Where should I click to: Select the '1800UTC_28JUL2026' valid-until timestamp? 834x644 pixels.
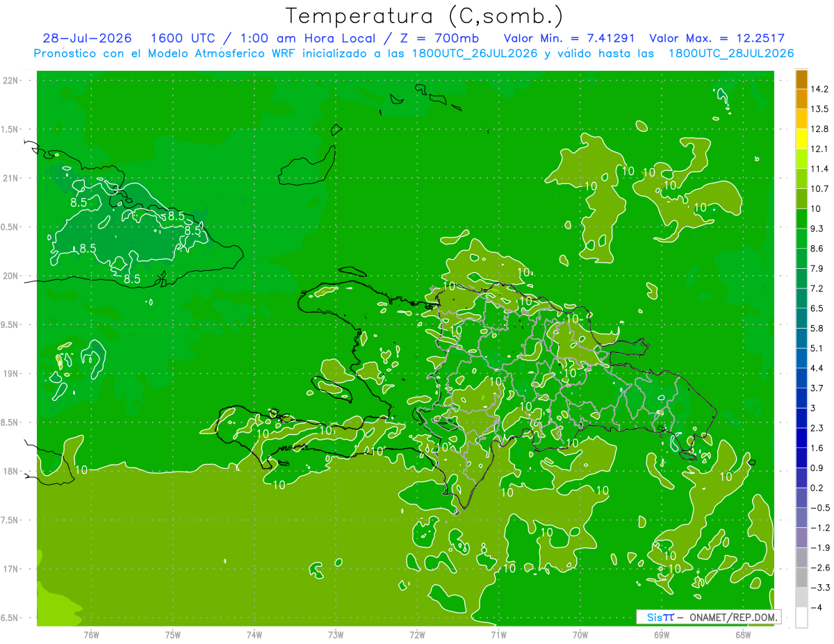(731, 53)
